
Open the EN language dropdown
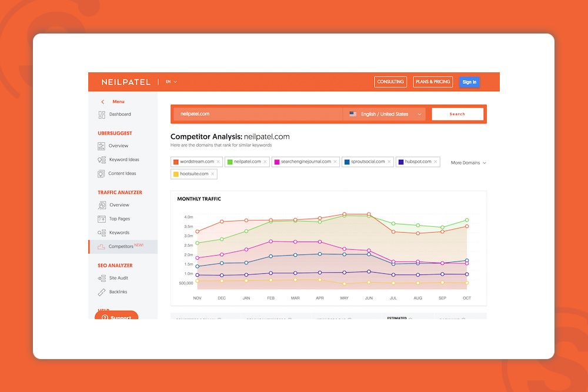(x=171, y=82)
